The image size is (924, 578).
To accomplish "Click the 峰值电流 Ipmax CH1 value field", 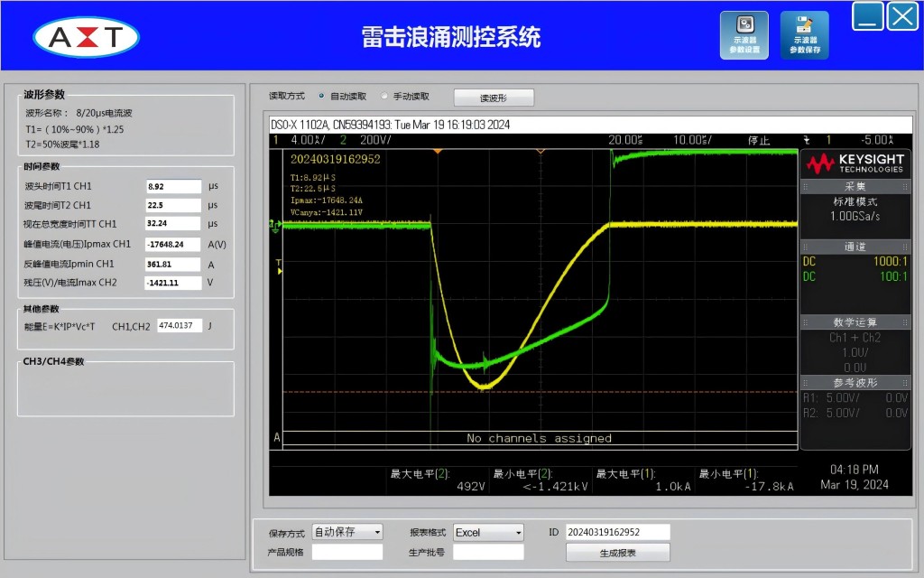I will pos(173,244).
